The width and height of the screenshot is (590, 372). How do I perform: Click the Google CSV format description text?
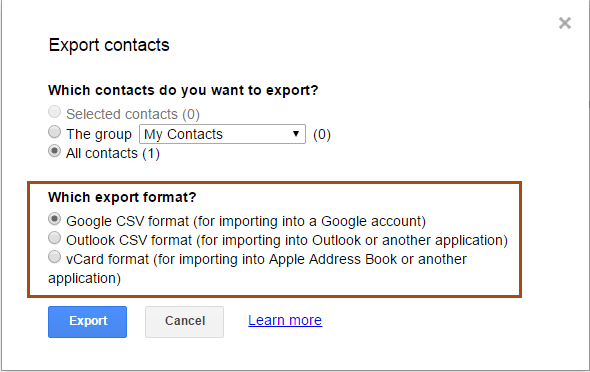pos(246,221)
